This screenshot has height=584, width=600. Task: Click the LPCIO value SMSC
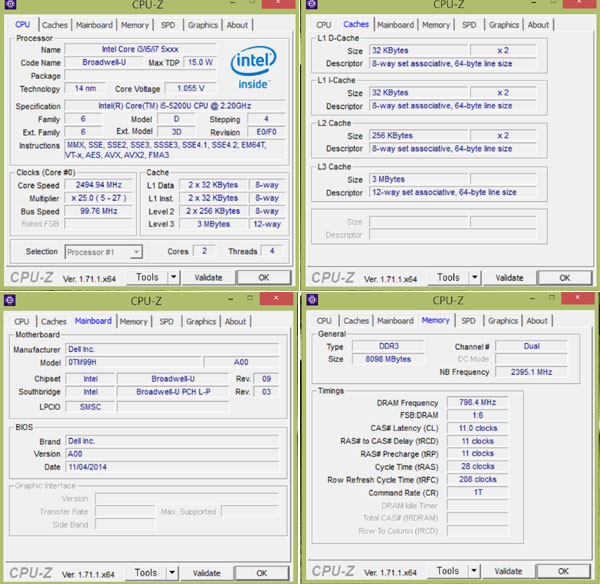pyautogui.click(x=90, y=407)
